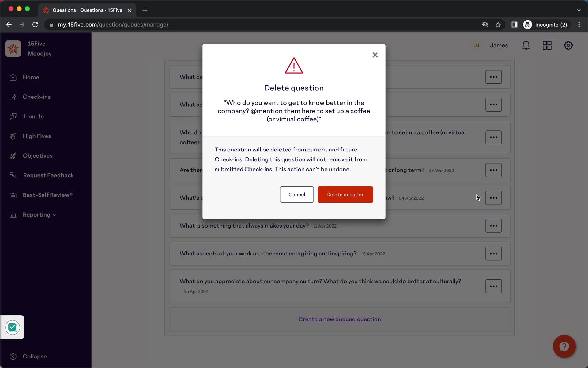Click the green checkmark task widget
The height and width of the screenshot is (368, 588).
[12, 327]
